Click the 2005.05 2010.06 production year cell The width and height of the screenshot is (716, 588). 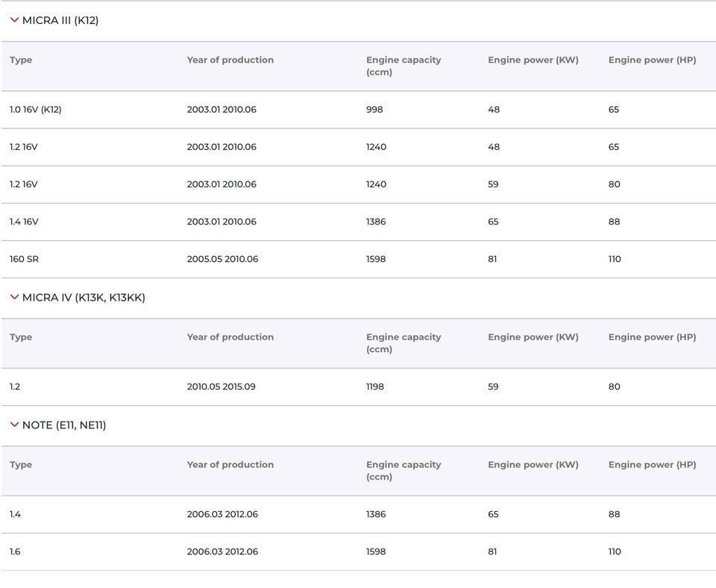pyautogui.click(x=222, y=259)
